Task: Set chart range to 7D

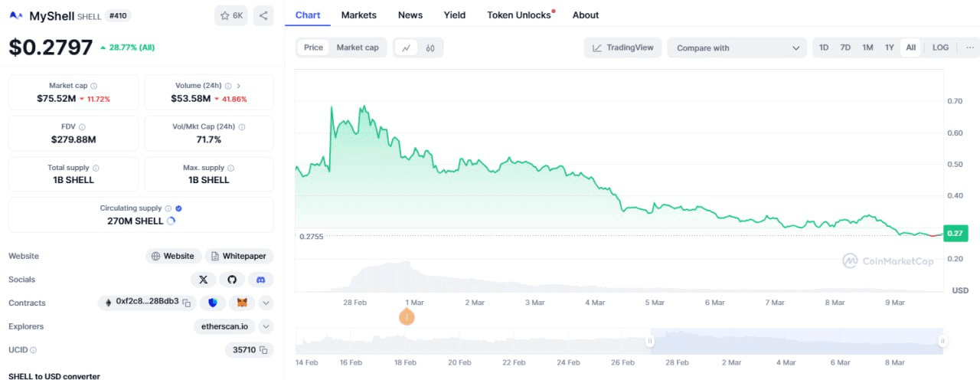Action: pos(845,47)
